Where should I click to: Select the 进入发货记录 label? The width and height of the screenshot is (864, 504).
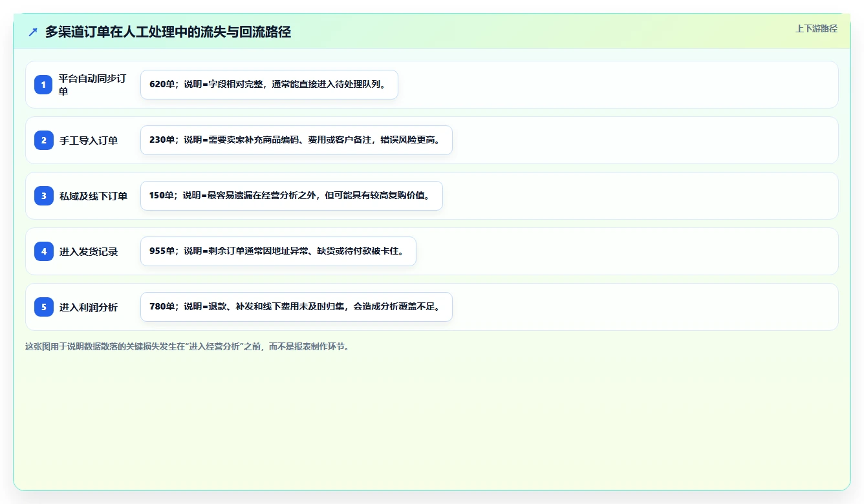coord(89,251)
